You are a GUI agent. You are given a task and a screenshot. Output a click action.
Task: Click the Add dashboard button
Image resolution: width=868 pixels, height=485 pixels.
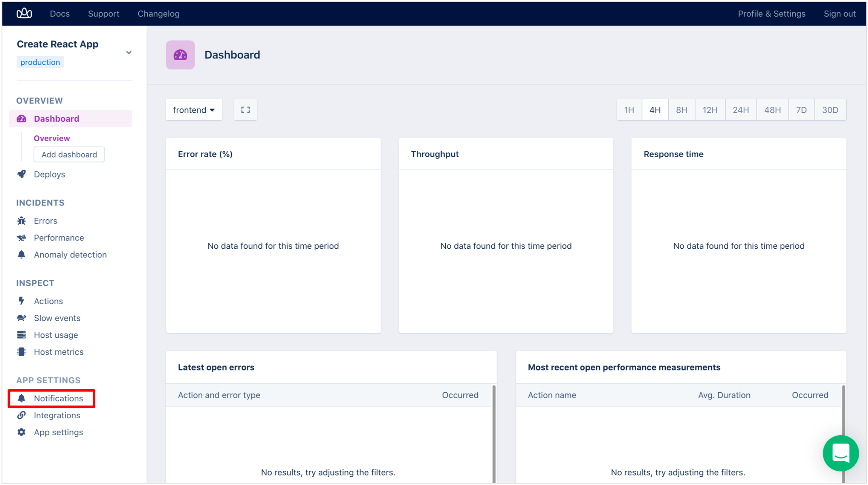[69, 155]
